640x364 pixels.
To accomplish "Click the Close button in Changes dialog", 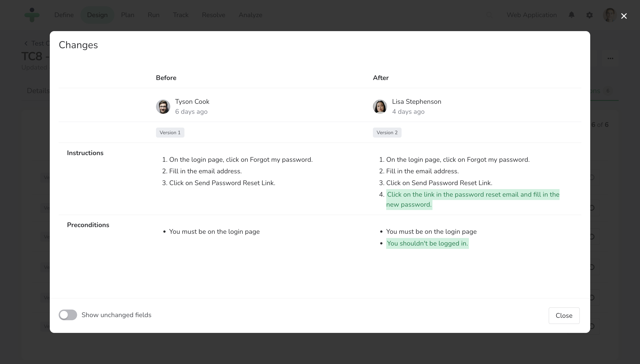I will pyautogui.click(x=564, y=316).
